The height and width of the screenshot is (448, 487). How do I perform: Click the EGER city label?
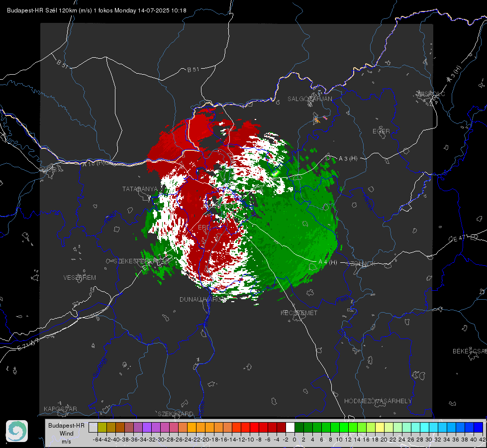click(x=381, y=131)
